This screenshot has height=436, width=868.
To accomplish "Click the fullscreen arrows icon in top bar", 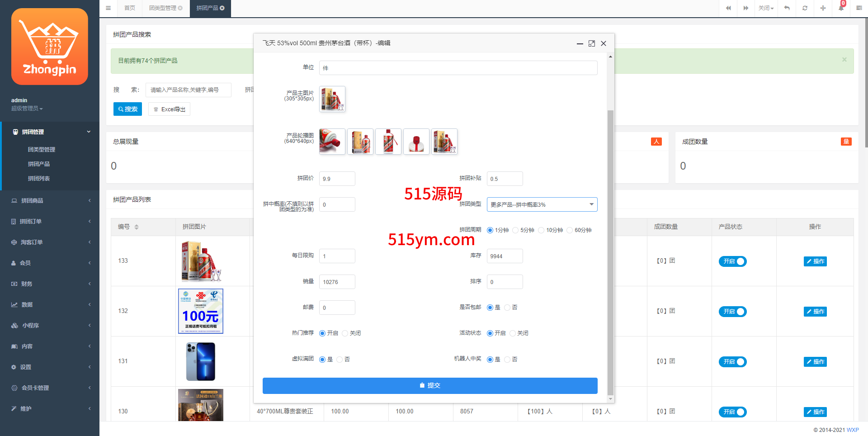I will (823, 8).
